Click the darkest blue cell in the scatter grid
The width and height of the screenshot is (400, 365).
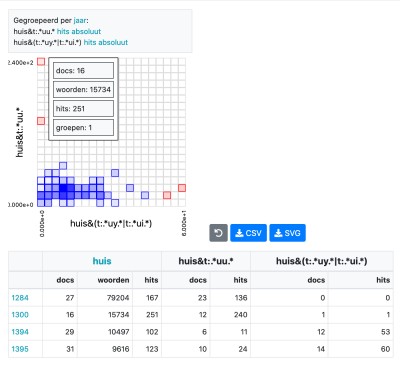(x=63, y=188)
